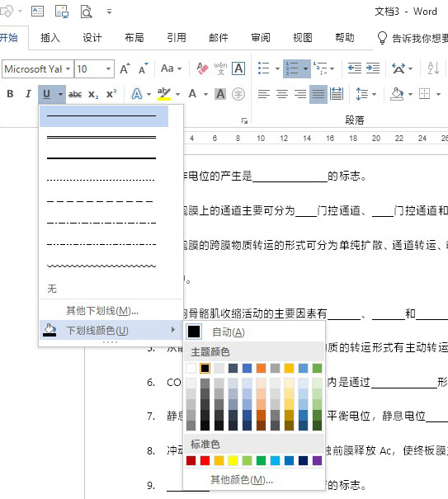The height and width of the screenshot is (499, 448).
Task: Click the Strikethrough abc icon
Action: click(75, 94)
